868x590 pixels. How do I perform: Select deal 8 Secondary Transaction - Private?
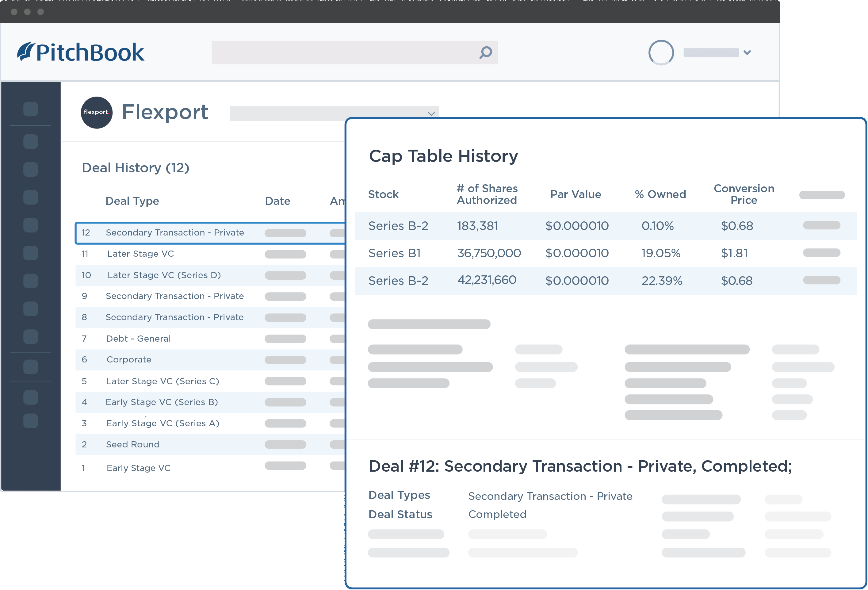[x=210, y=318]
